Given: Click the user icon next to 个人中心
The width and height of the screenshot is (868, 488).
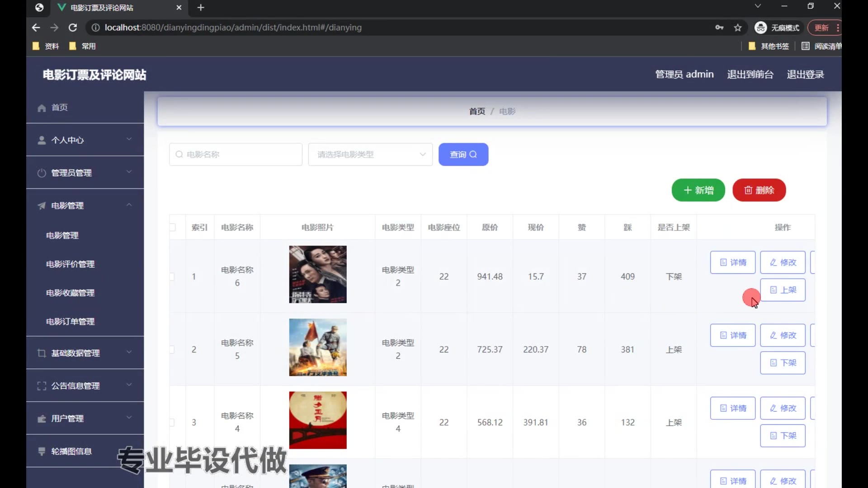Looking at the screenshot, I should [42, 141].
